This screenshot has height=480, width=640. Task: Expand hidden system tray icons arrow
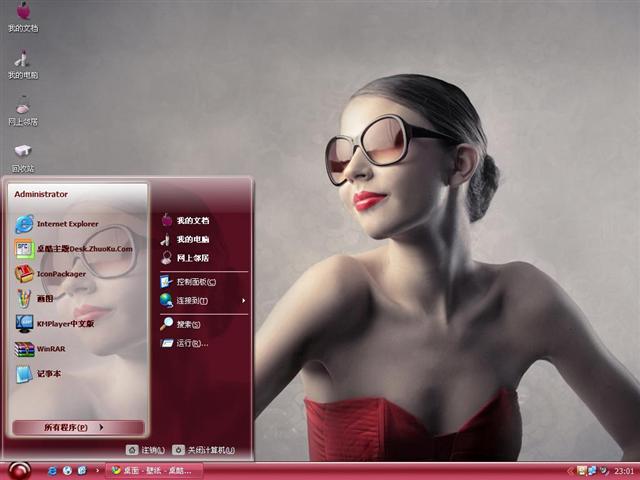[x=570, y=471]
